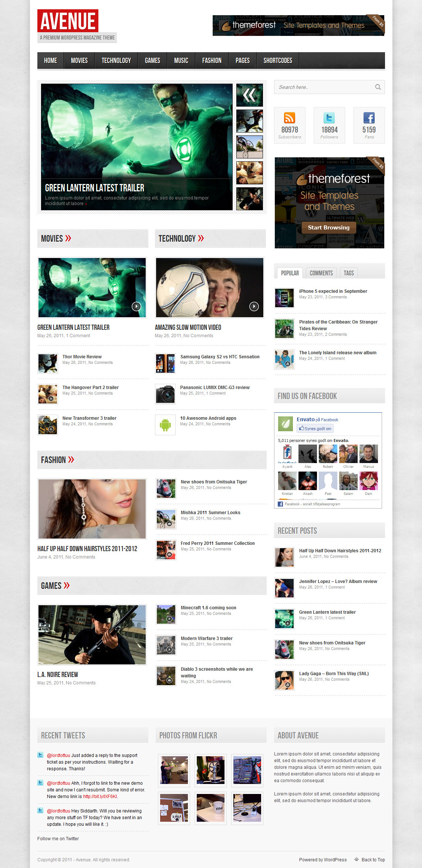Open 'The Hangover Part 2 trailer' link
Viewport: 422px width, 868px height.
click(91, 388)
